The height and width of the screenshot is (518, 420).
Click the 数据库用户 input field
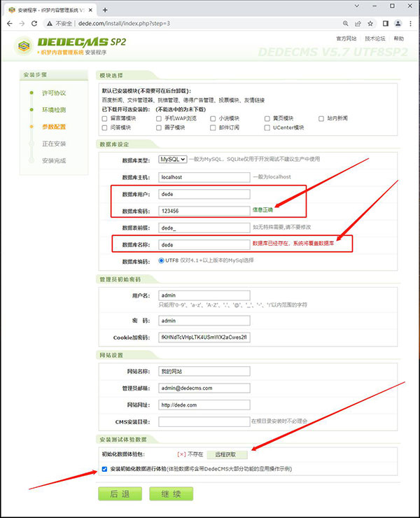(204, 194)
